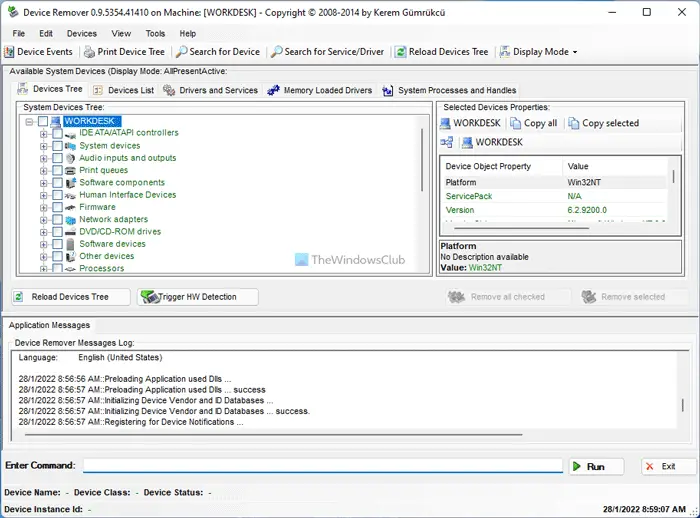Click the properties list horizontal scrollbar
The height and width of the screenshot is (518, 700).
click(x=521, y=228)
